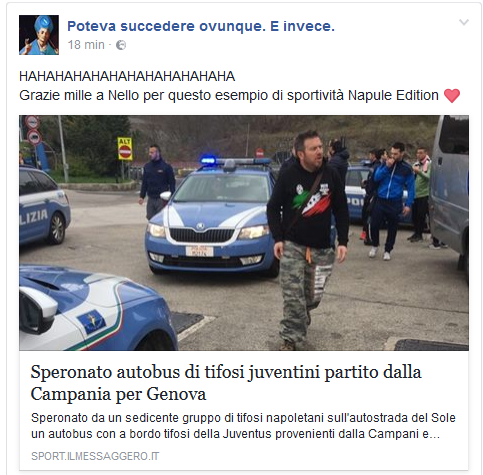Screen dimensions: 483x475
Task: Click the man in black hoodie in photo
Action: pos(307,233)
